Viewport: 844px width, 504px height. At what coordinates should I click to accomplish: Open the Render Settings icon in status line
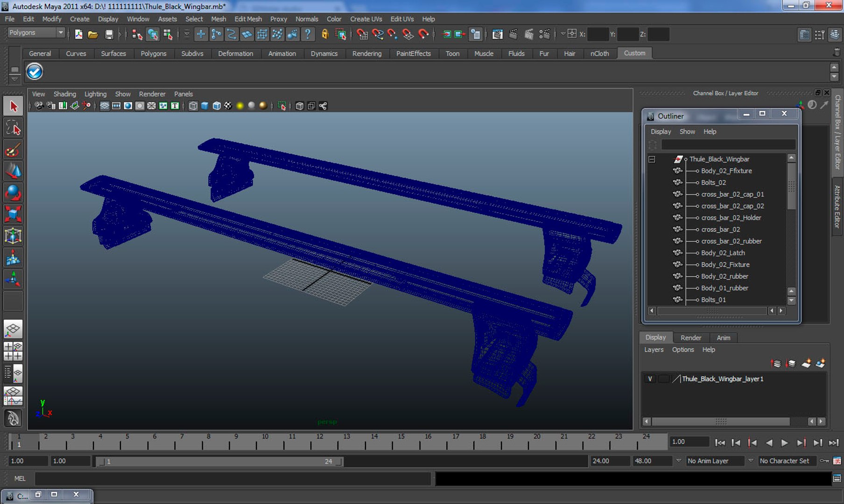[x=544, y=34]
